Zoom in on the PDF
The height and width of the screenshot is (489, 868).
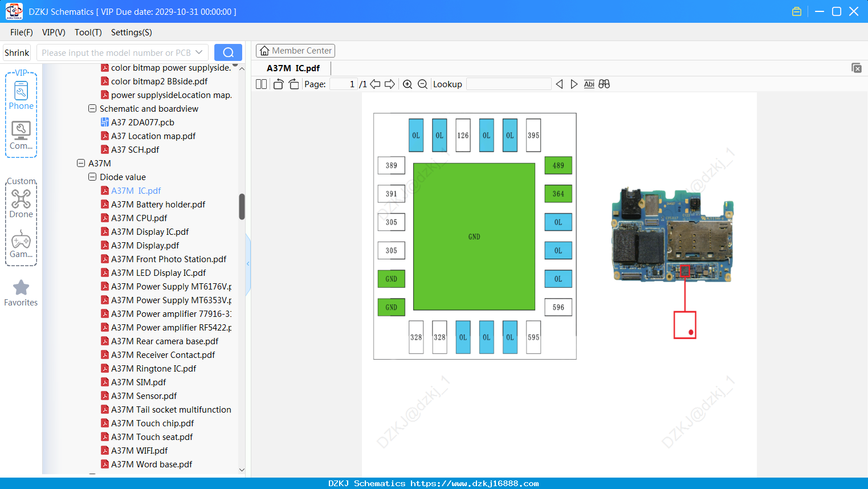click(407, 84)
